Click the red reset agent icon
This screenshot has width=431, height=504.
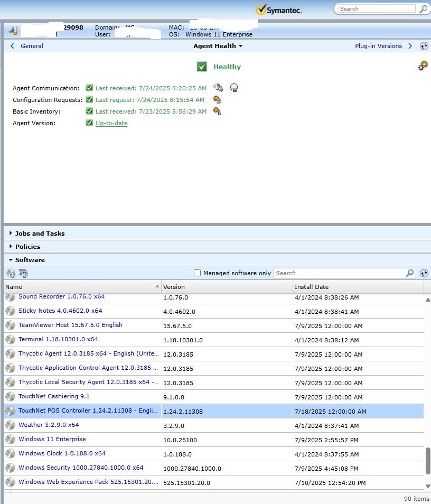pyautogui.click(x=233, y=87)
